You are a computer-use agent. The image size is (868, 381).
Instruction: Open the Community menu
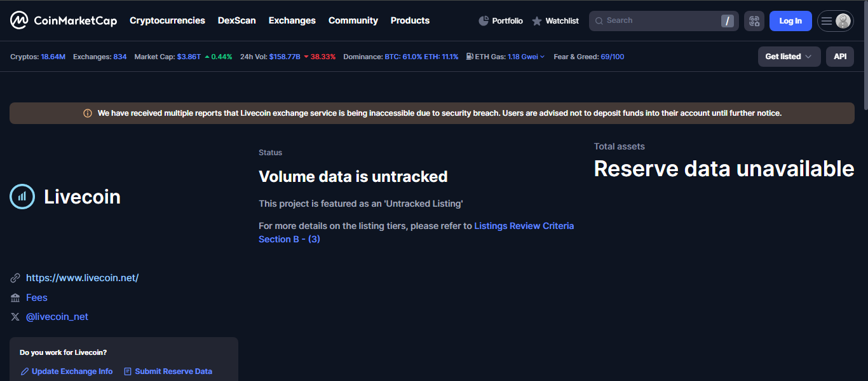[x=353, y=20]
